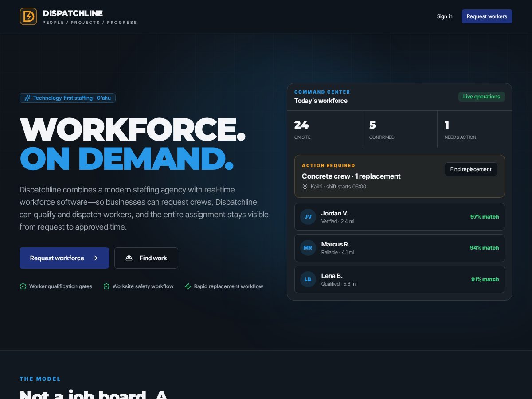The height and width of the screenshot is (399, 532).
Task: Click the Kalihi · shift starts 06:00 text
Action: [x=338, y=187]
